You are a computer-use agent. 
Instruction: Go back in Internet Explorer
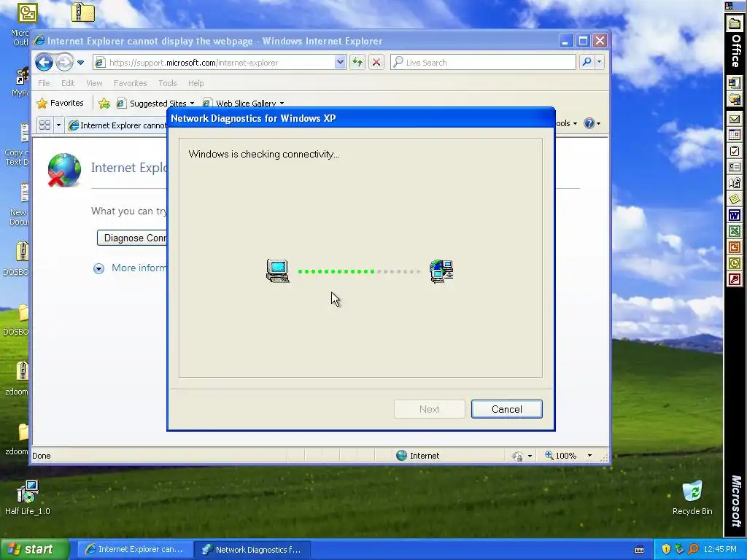point(44,63)
